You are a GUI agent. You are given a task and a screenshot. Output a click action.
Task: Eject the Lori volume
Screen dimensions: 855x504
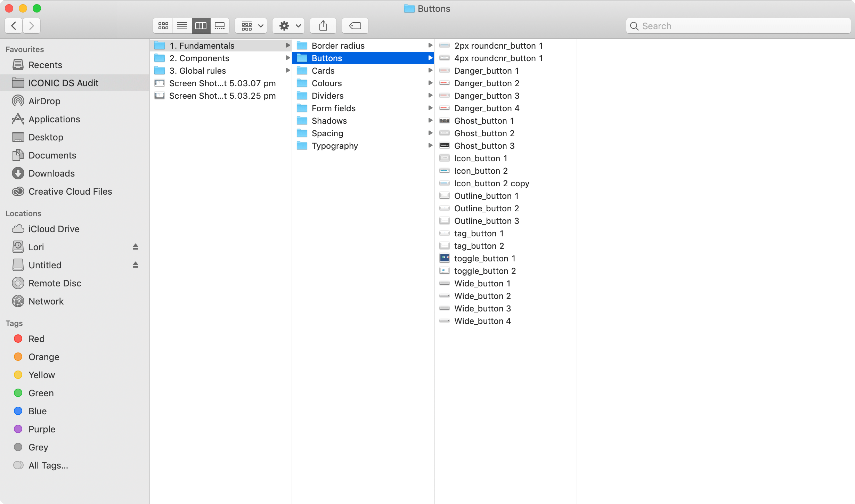click(136, 247)
